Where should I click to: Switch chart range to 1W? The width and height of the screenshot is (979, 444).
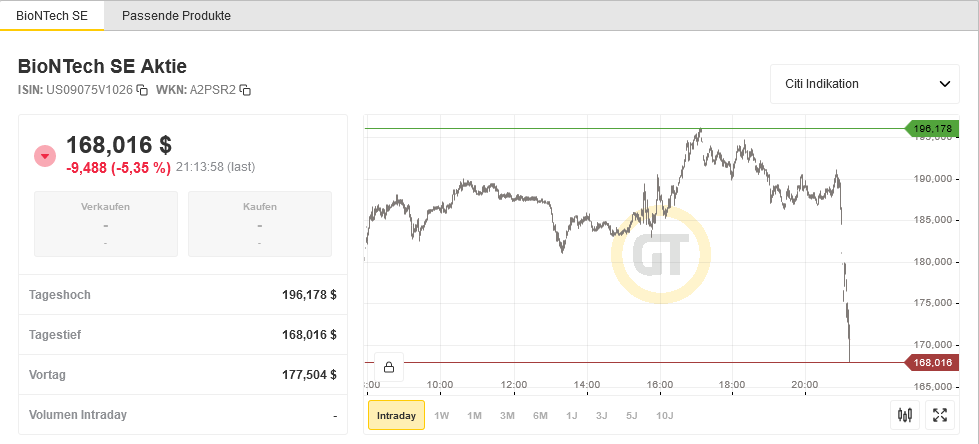click(442, 415)
